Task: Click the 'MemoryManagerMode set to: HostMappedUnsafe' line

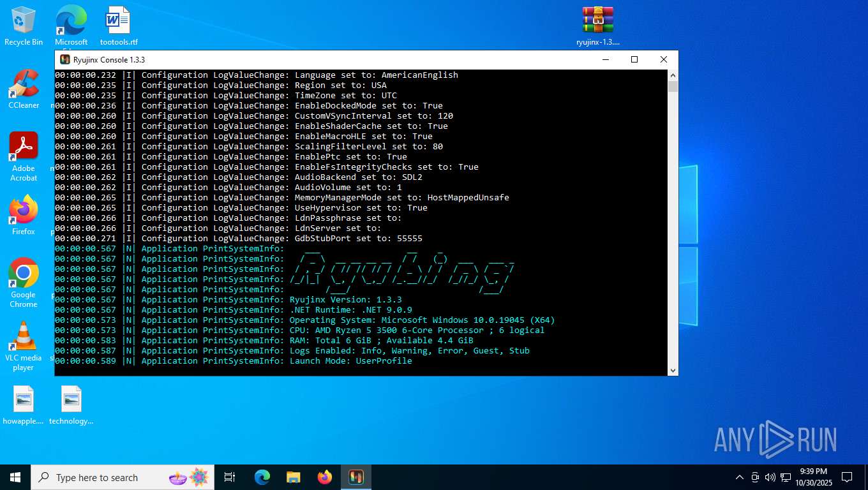Action: tap(282, 198)
